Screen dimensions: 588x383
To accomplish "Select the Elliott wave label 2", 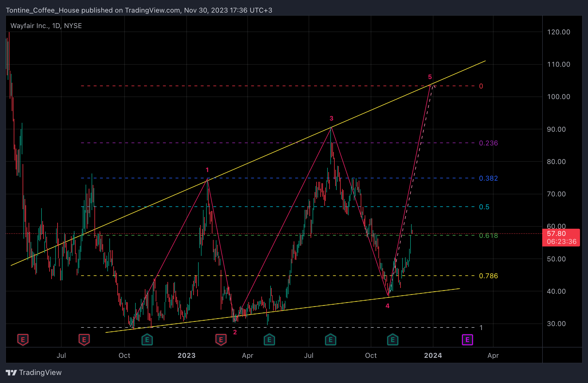I will (235, 332).
